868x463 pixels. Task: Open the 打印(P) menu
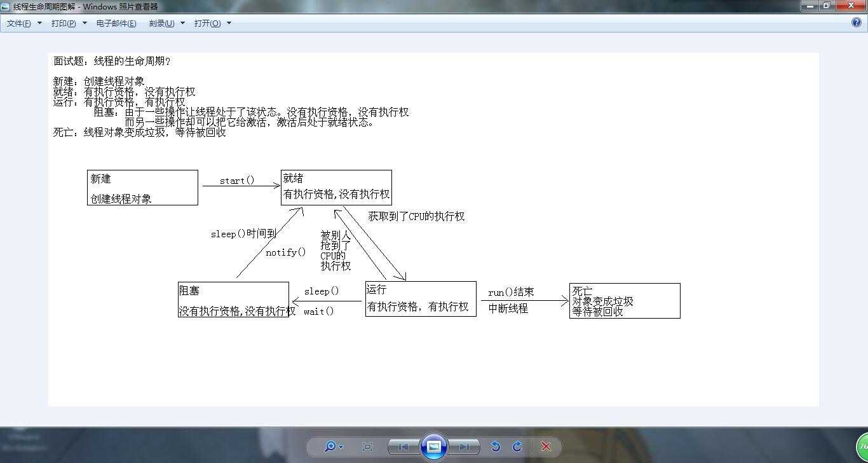tap(69, 24)
